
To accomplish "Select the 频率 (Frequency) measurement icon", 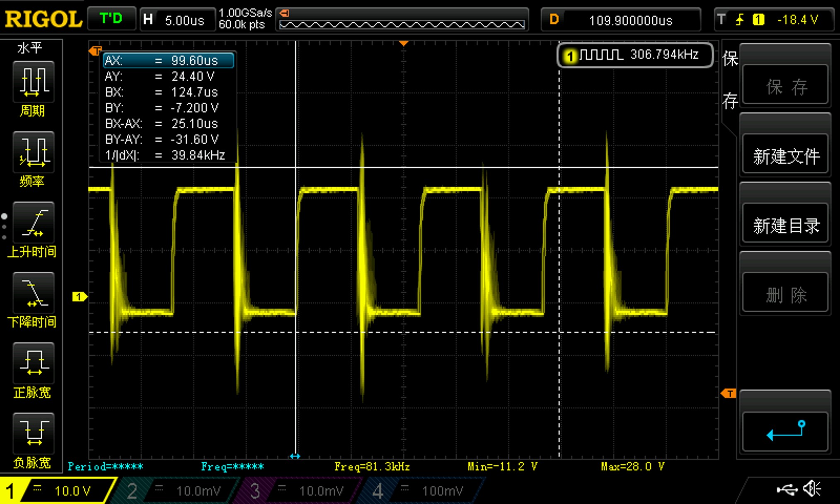I will [33, 152].
